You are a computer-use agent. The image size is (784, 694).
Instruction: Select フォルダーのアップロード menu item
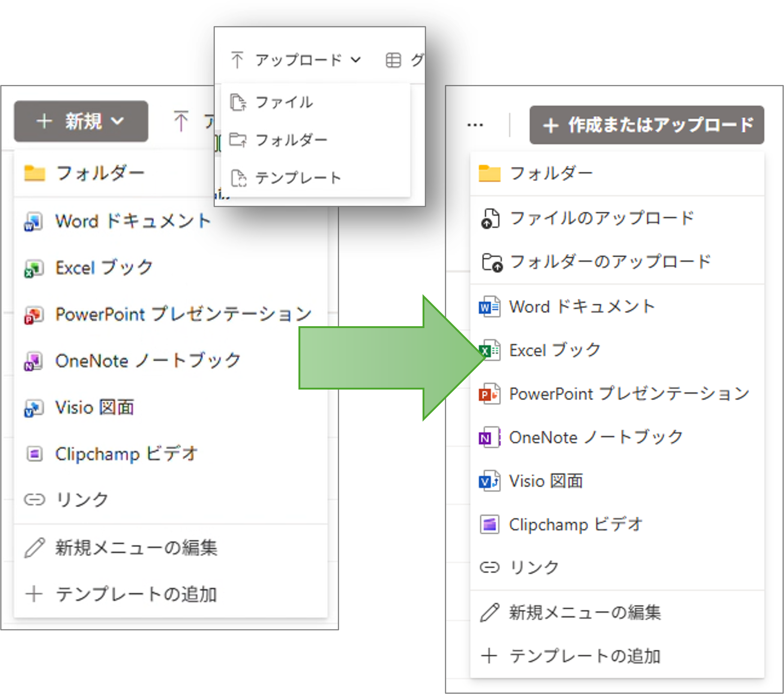610,262
